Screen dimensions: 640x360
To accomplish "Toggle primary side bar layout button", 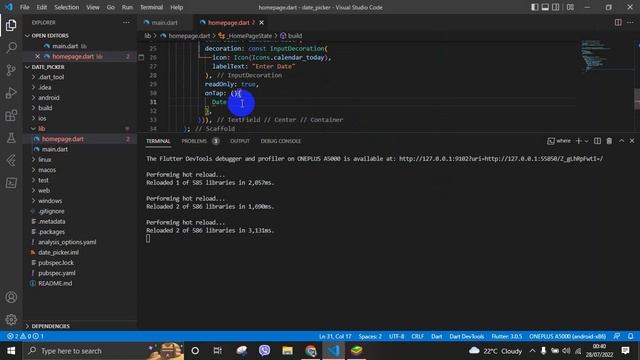I will [x=534, y=7].
